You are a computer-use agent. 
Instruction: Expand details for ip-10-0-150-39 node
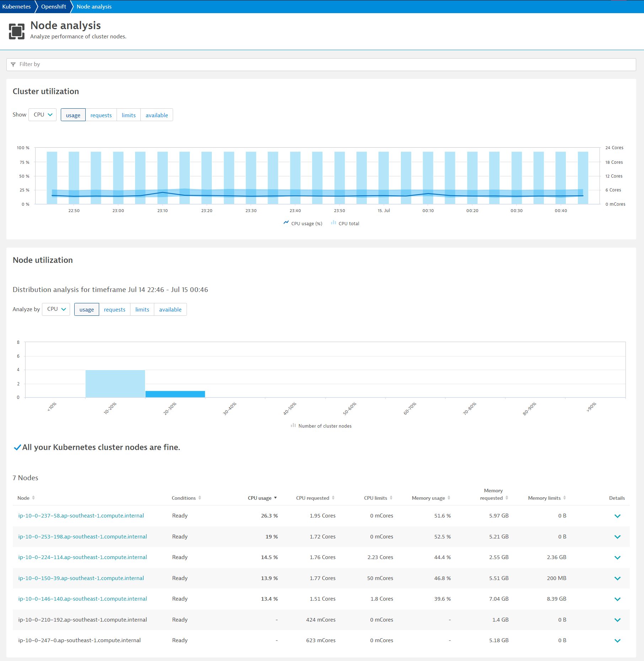pos(617,578)
